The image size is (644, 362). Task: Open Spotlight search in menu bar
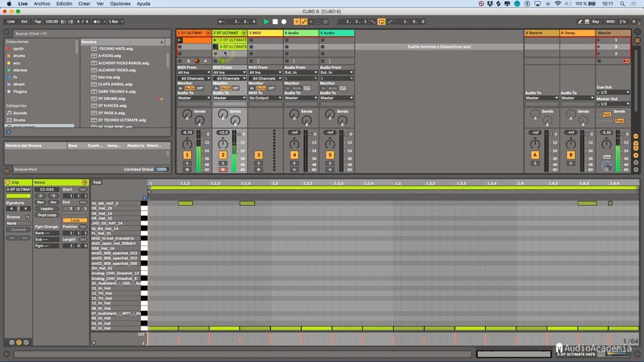click(x=623, y=4)
